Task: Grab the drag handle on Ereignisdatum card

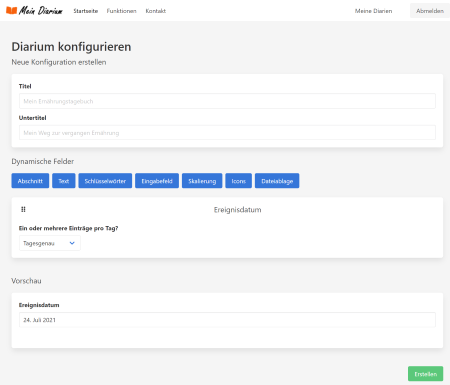Action: click(23, 209)
